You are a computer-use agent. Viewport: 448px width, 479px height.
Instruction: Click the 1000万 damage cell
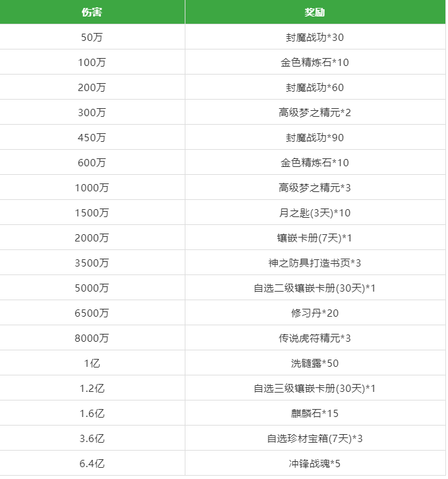(92, 187)
